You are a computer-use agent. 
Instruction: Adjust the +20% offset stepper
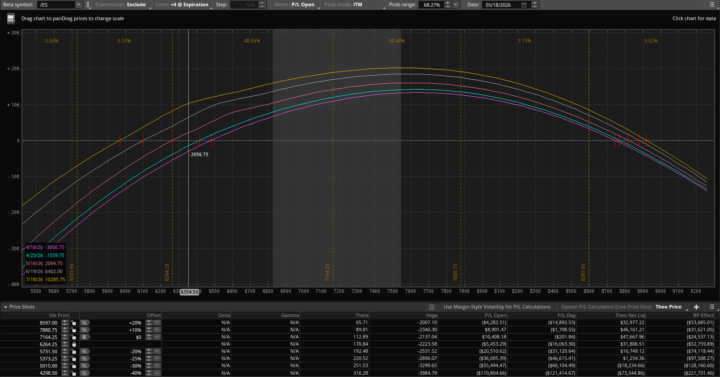pyautogui.click(x=149, y=323)
